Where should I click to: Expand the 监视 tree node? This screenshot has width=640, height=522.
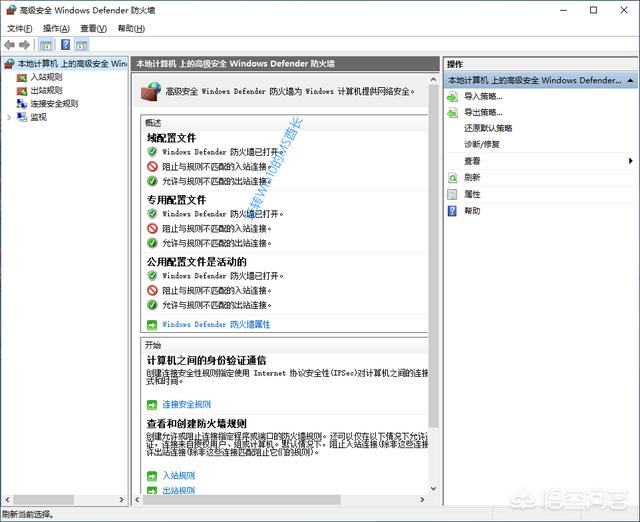(x=9, y=117)
